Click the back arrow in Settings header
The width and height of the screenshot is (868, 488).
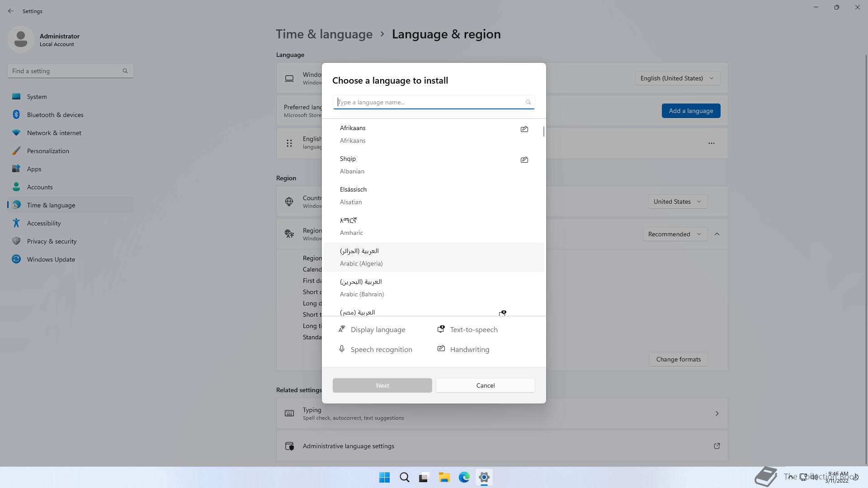click(x=11, y=11)
